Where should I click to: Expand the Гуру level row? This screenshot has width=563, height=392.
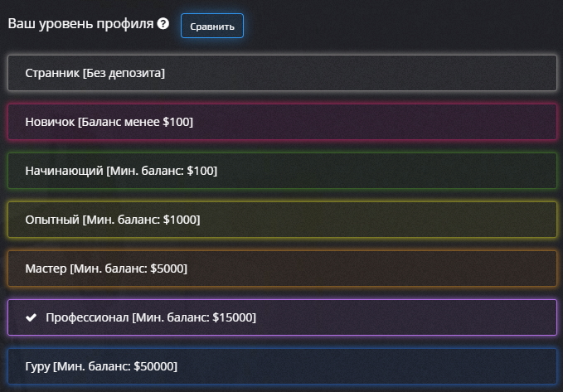pyautogui.click(x=281, y=365)
